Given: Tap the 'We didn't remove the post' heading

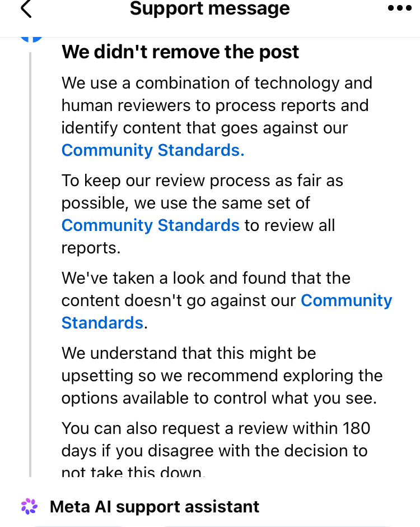Looking at the screenshot, I should point(180,52).
